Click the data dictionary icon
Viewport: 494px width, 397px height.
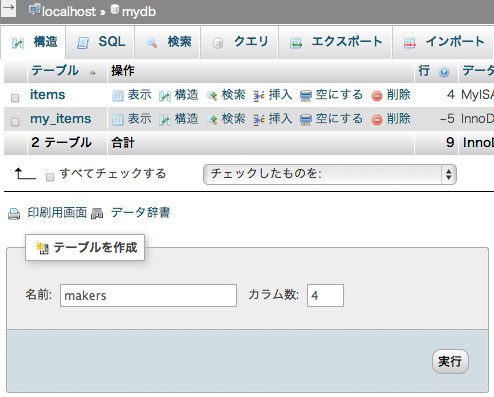pos(97,214)
